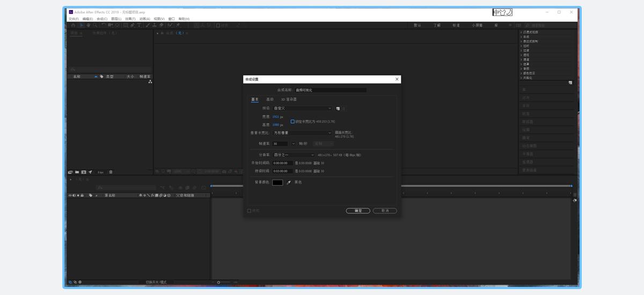Select the Hand tool
644x295 pixels.
coord(88,25)
